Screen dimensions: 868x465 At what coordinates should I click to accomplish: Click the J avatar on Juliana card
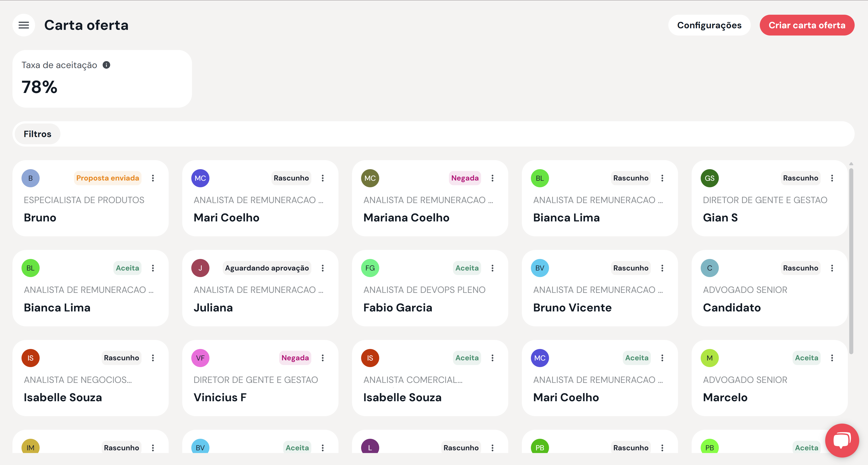pos(200,268)
